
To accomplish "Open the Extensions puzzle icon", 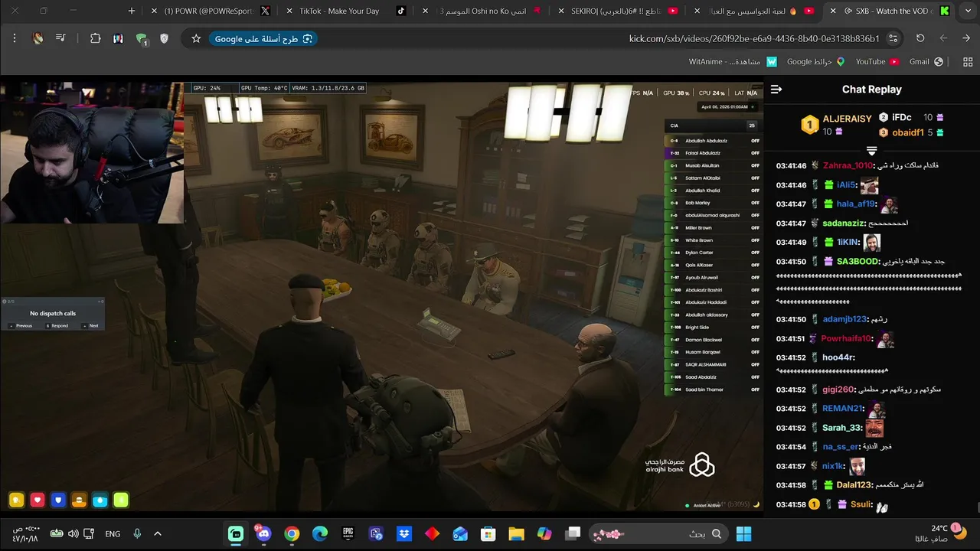I will click(95, 38).
